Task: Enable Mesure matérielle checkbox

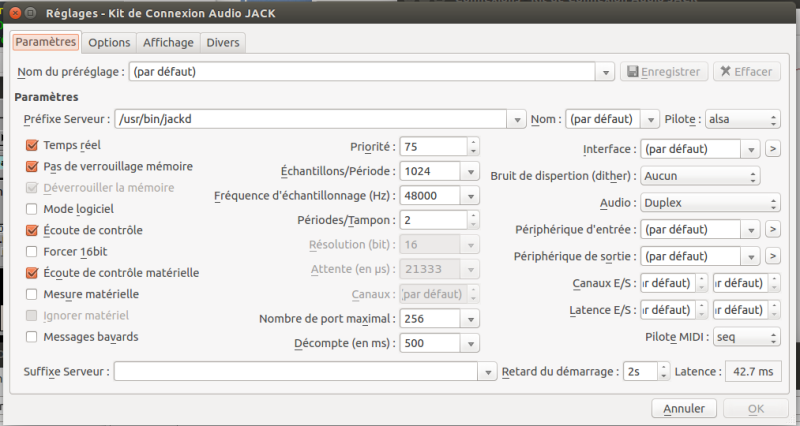Action: click(x=32, y=294)
